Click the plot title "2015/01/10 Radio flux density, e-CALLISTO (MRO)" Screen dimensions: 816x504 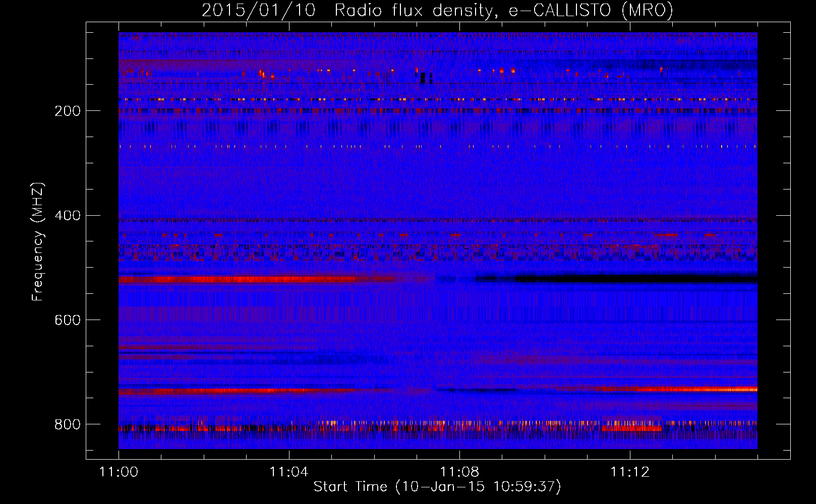click(x=437, y=10)
